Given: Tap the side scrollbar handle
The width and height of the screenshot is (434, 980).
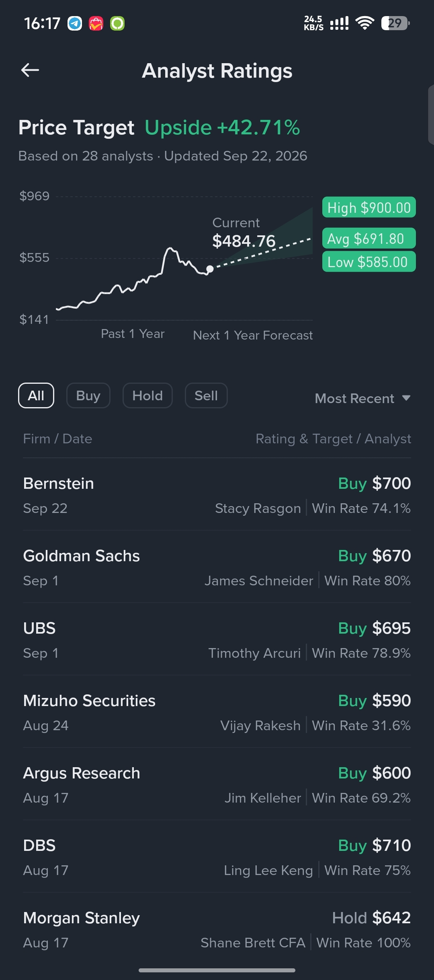Looking at the screenshot, I should (x=431, y=115).
